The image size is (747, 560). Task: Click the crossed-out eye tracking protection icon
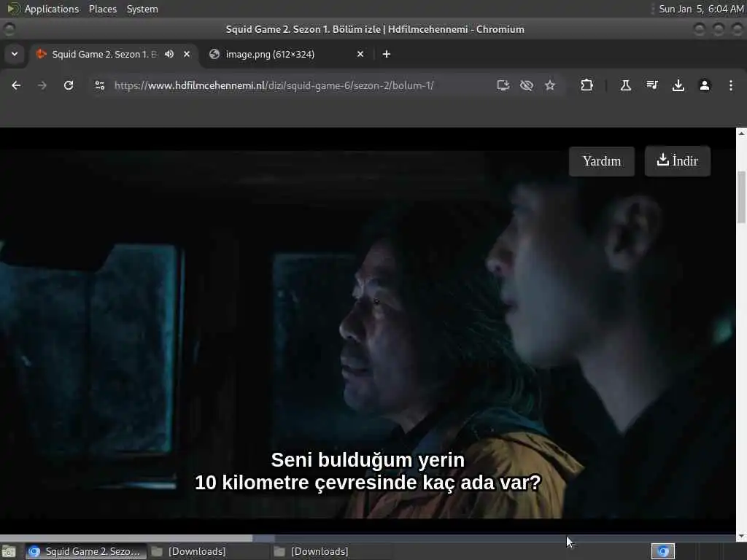point(527,85)
